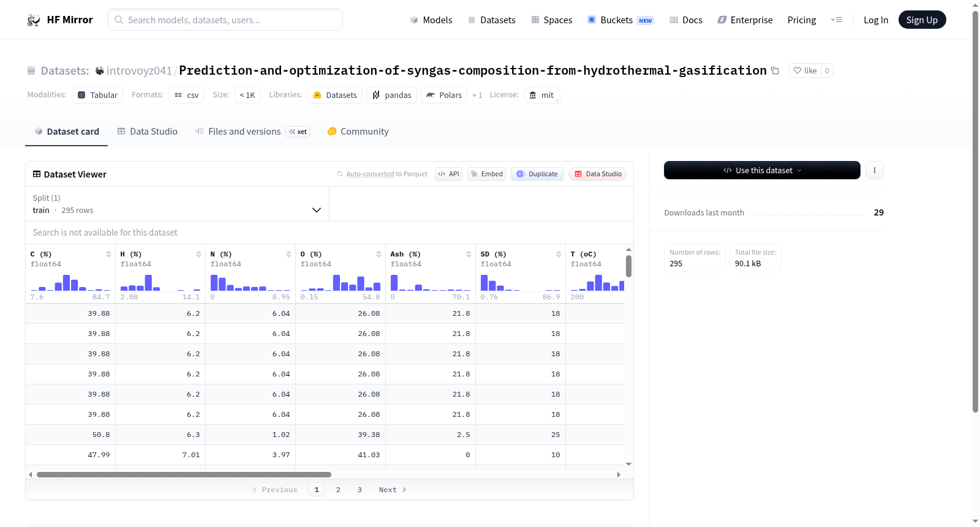The width and height of the screenshot is (980, 527).
Task: Sort the Ash (%) column
Action: coord(469,254)
